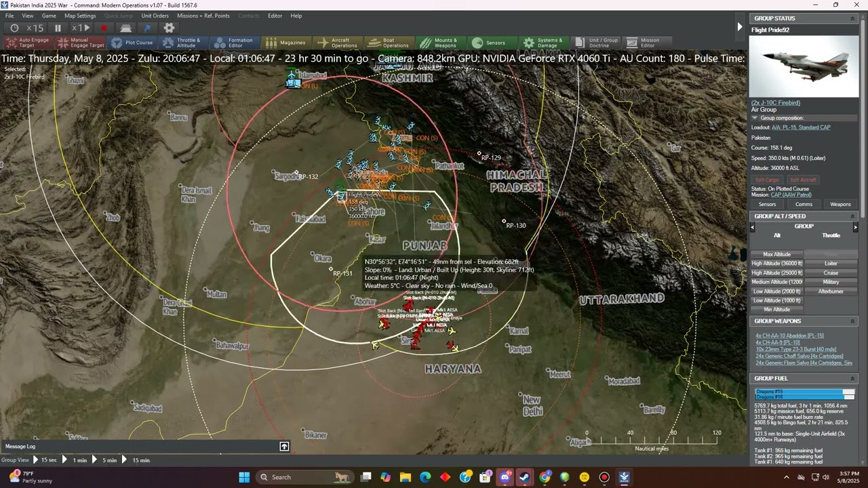
Task: Click left arrow in Group Alt/Speed
Action: [753, 228]
